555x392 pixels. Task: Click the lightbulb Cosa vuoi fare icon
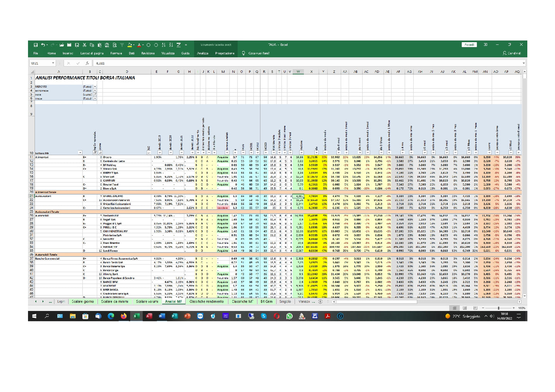click(x=243, y=53)
